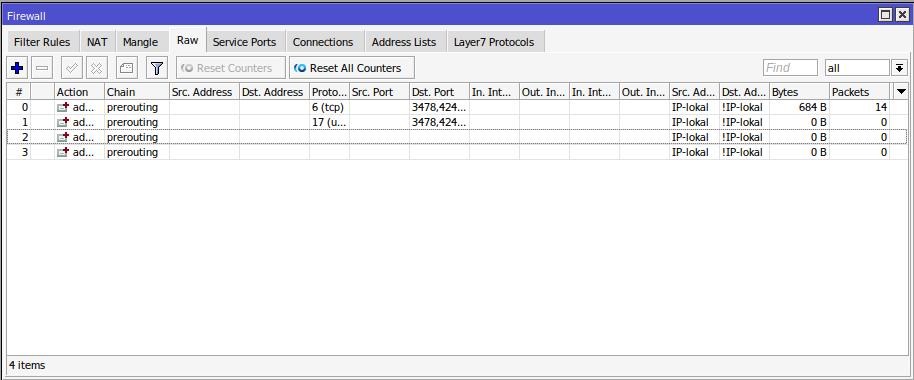Select the Raw tab

tap(188, 41)
